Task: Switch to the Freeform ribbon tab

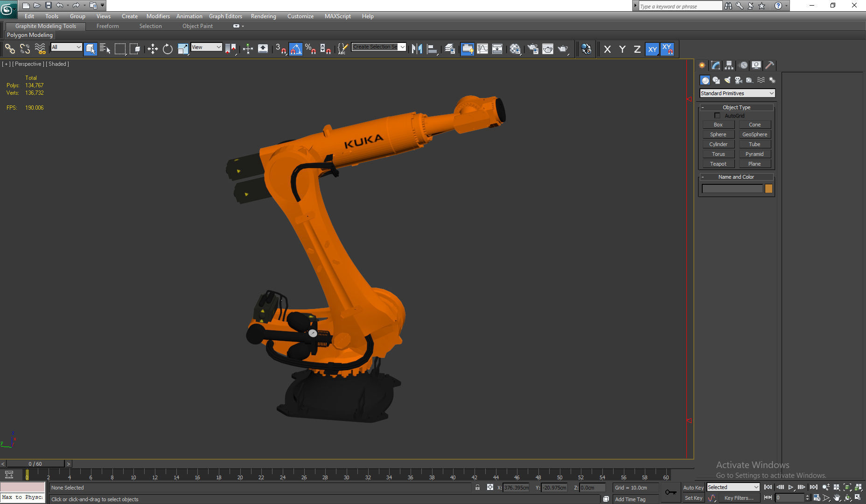Action: tap(107, 26)
